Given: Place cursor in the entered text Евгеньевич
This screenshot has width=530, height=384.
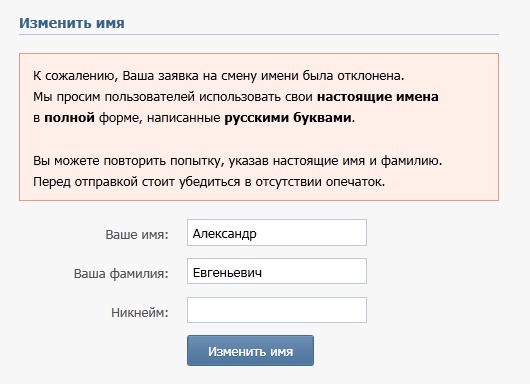Looking at the screenshot, I should [227, 272].
